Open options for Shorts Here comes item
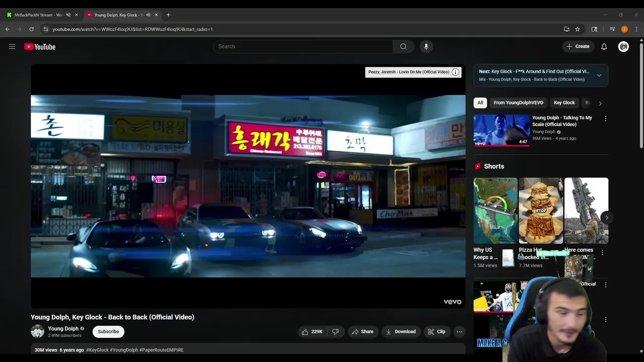This screenshot has width=644, height=362. click(602, 252)
